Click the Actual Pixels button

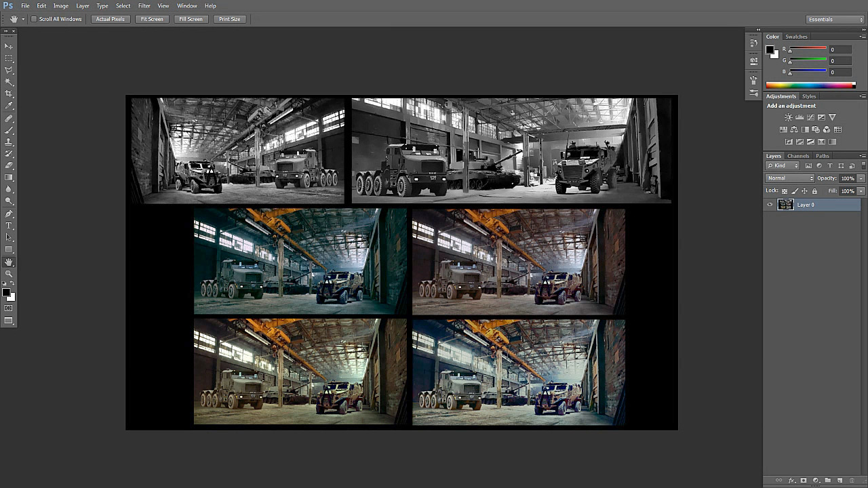point(110,19)
